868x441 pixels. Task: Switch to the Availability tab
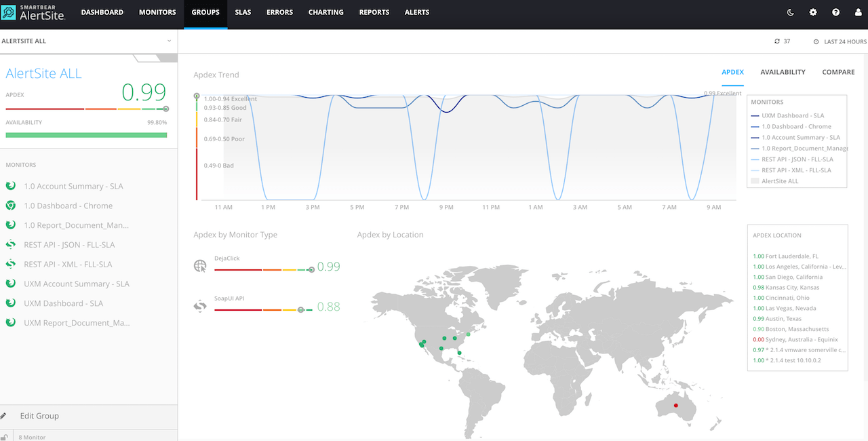(783, 72)
